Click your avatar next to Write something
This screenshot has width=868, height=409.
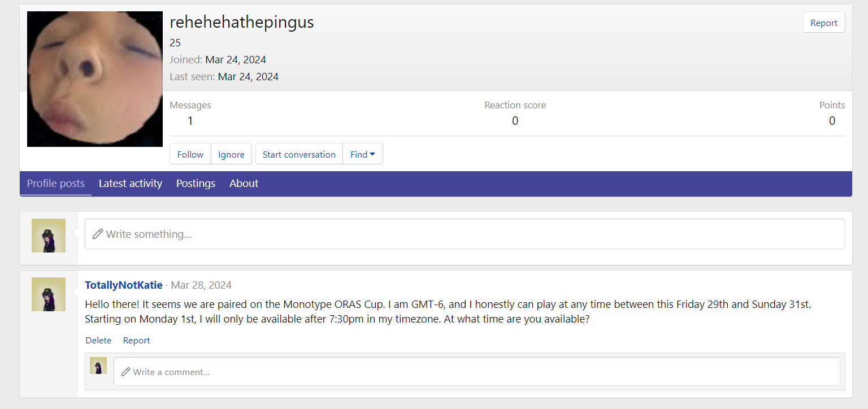[x=49, y=236]
